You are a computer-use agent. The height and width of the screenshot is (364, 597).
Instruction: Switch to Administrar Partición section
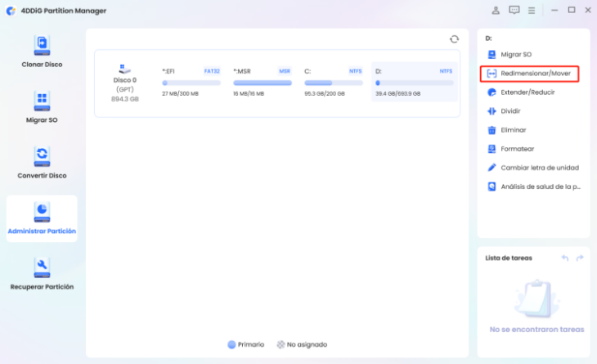coord(42,218)
